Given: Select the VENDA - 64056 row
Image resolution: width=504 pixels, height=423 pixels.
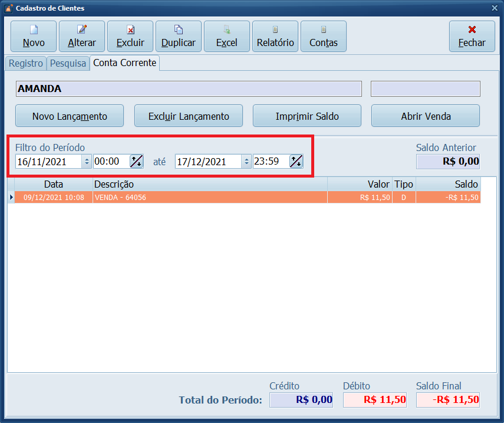Looking at the screenshot, I should (x=210, y=198).
